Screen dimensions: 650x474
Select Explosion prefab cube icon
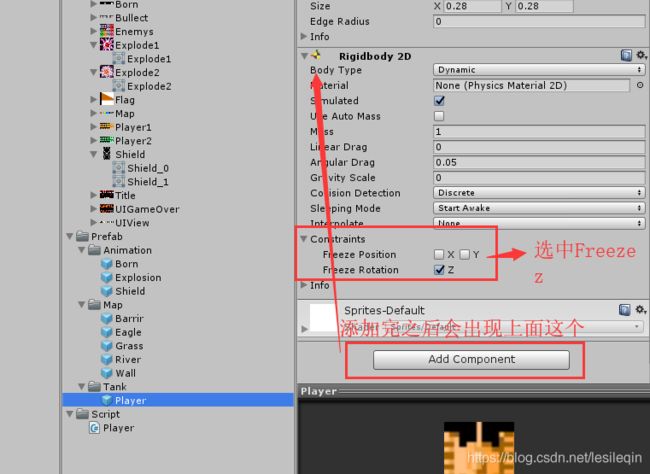click(x=107, y=277)
